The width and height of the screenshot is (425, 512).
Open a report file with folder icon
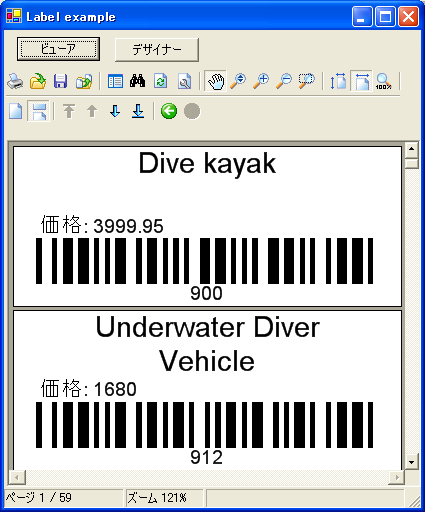pyautogui.click(x=38, y=81)
